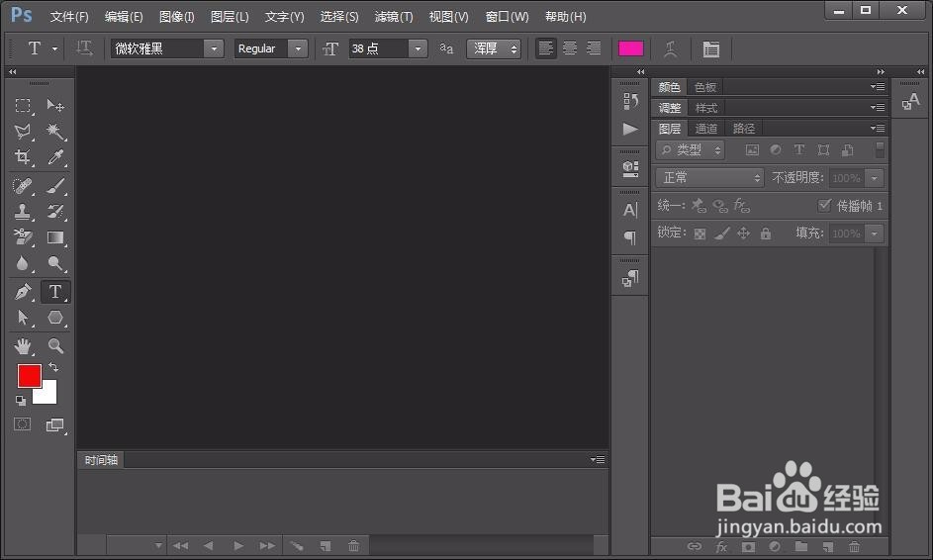Select the Rectangular Marquee tool
933x560 pixels.
click(x=23, y=106)
